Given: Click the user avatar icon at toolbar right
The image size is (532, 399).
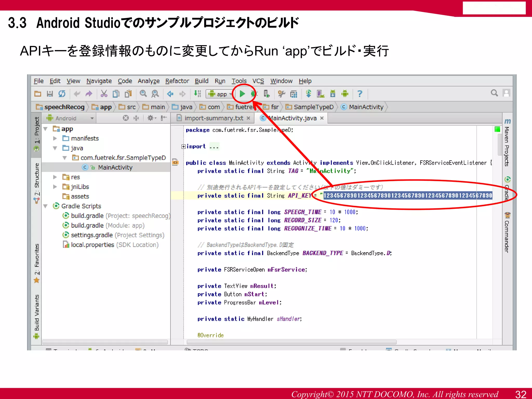Looking at the screenshot, I should point(506,93).
